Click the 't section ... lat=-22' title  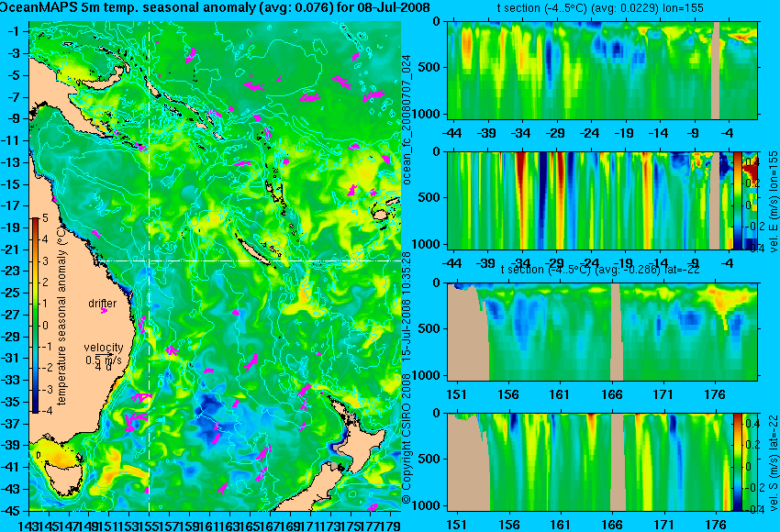(600, 270)
